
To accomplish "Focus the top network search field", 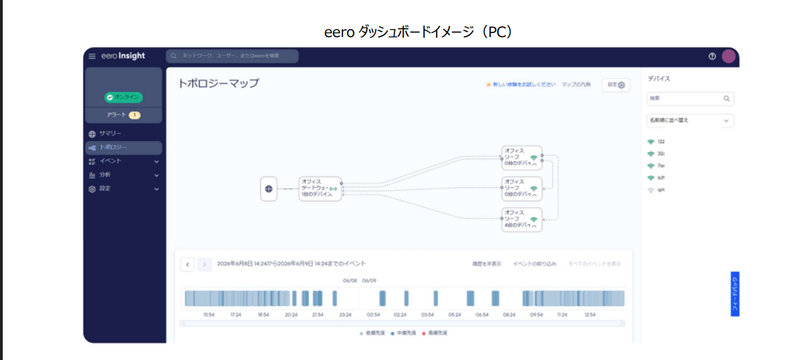I will pyautogui.click(x=232, y=56).
